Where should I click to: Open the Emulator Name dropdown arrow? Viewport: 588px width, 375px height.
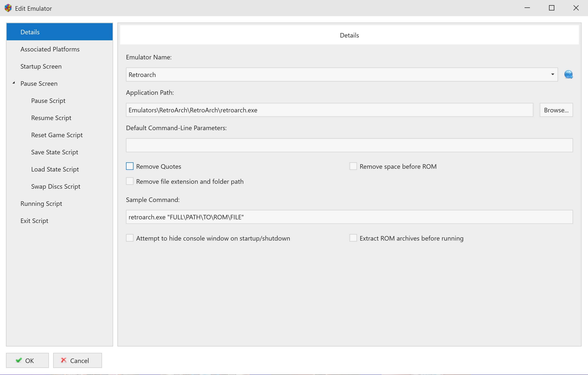point(552,74)
